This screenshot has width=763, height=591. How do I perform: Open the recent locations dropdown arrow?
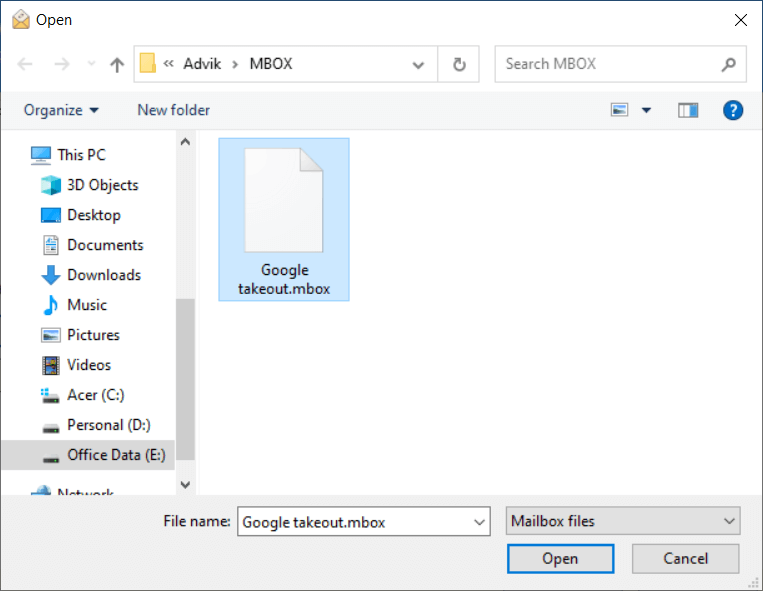click(x=91, y=64)
